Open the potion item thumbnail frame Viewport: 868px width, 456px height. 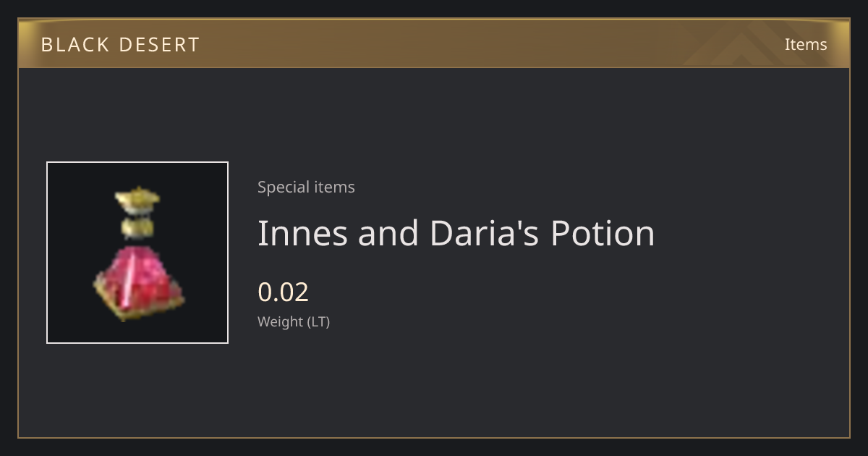[x=137, y=253]
